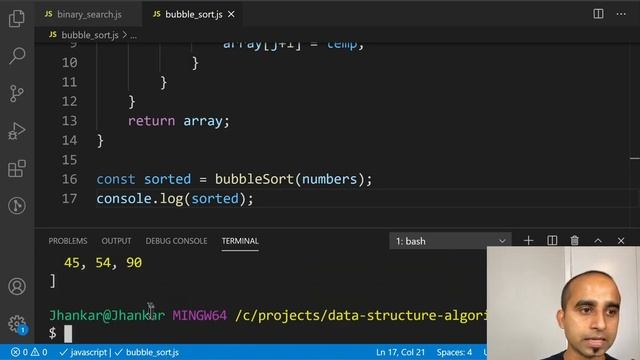The height and width of the screenshot is (360, 640).
Task: Open errors and warnings count in status bar
Action: tap(29, 352)
